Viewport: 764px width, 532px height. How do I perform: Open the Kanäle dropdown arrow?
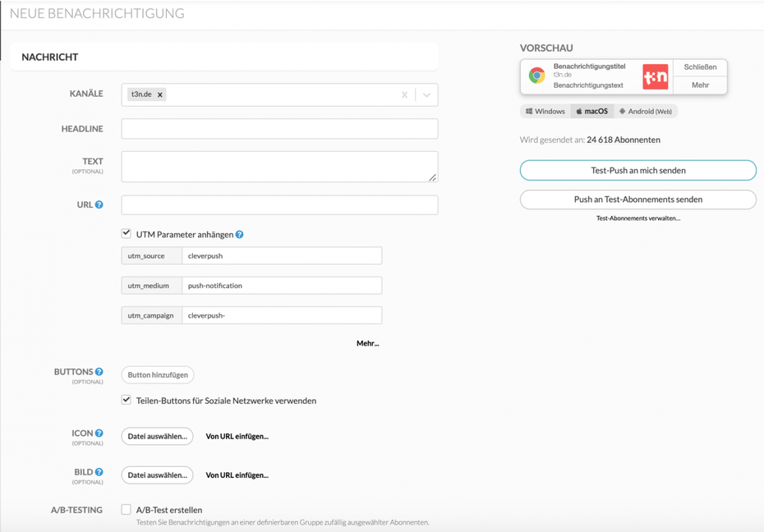click(x=426, y=94)
